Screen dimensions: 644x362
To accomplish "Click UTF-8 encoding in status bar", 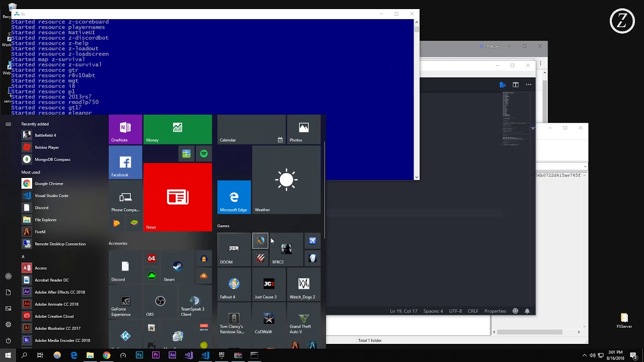I will [x=455, y=311].
